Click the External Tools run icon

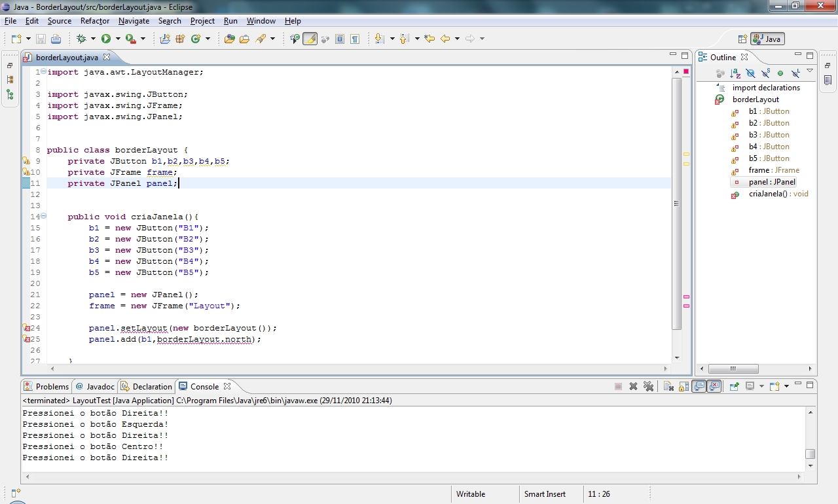pos(130,39)
